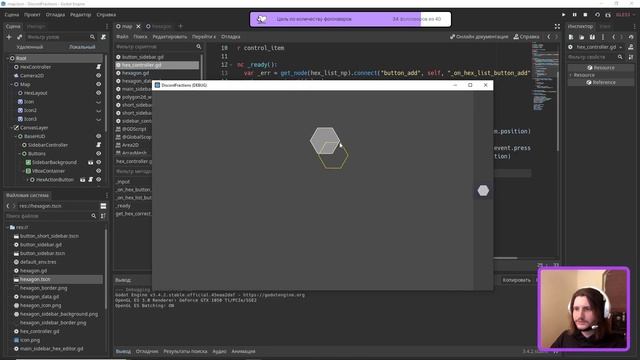The image size is (640, 360).
Task: Instance a child scene via link icon
Action: click(x=19, y=37)
